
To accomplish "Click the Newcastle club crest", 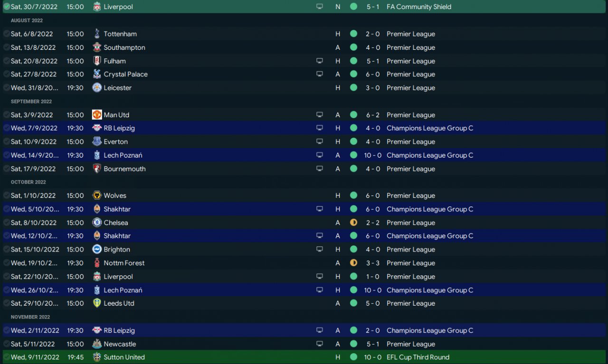I will pos(97,344).
